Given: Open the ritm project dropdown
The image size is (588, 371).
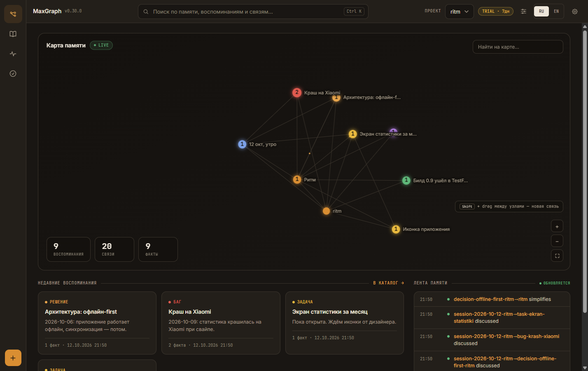Looking at the screenshot, I should pos(459,12).
